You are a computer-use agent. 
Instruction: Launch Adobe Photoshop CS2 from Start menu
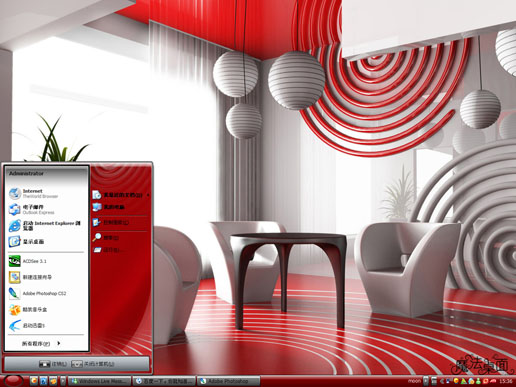[x=46, y=293]
